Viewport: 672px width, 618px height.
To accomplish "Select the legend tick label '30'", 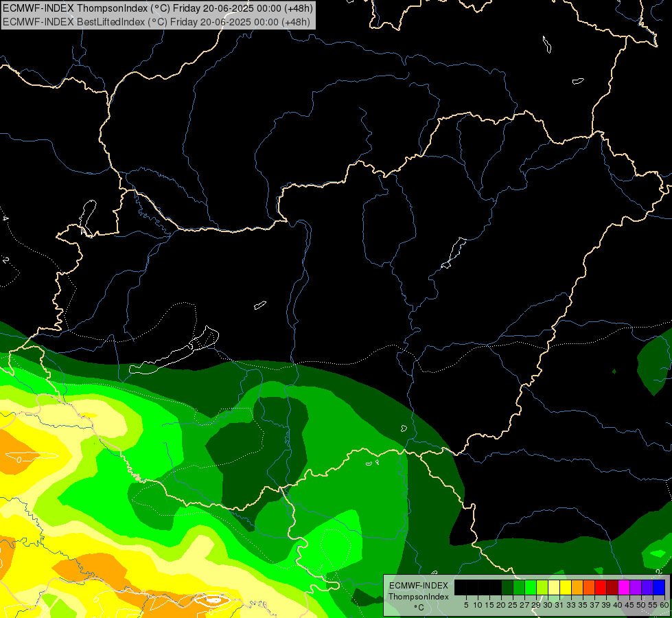I will point(548,605).
